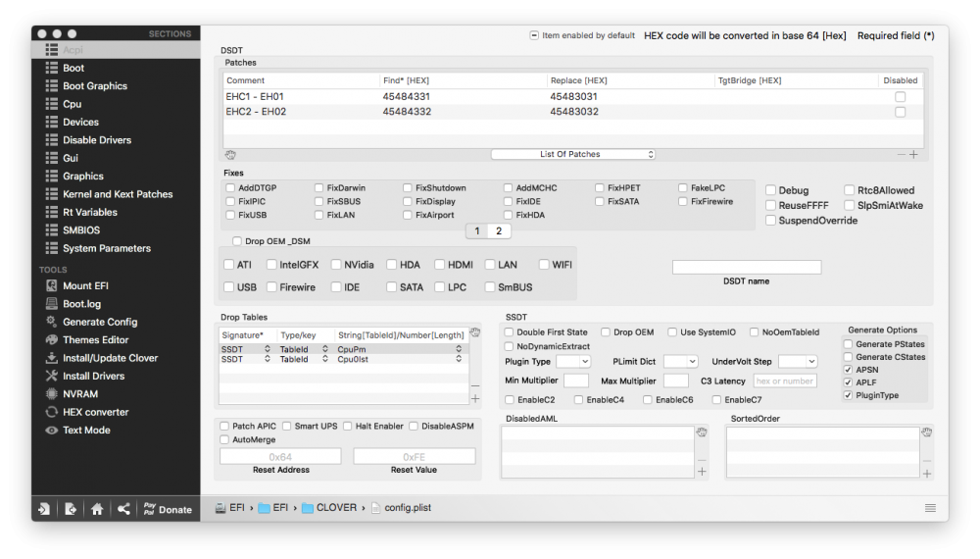
Task: Remove Drop Tables entry with minus
Action: point(475,385)
